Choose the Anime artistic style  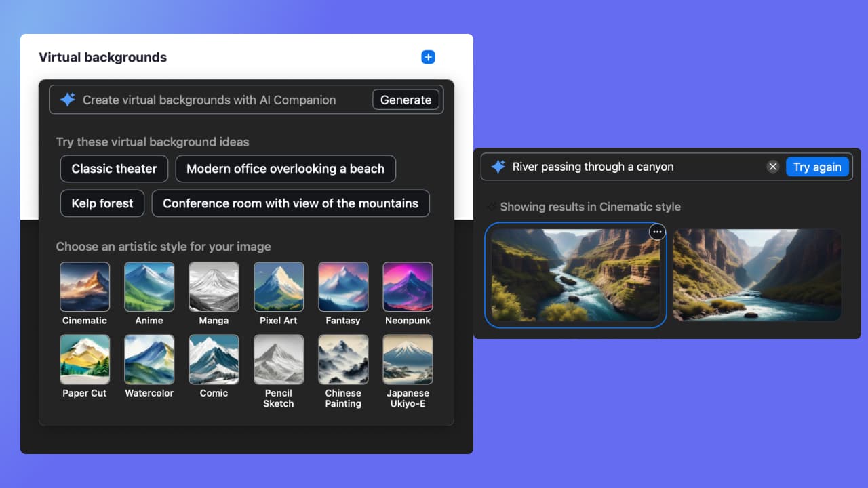click(149, 287)
